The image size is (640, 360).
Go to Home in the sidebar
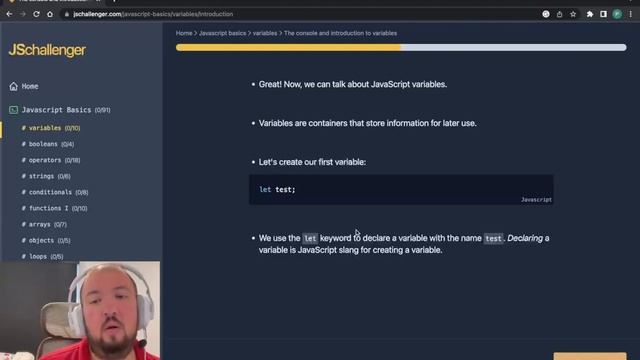pos(30,86)
